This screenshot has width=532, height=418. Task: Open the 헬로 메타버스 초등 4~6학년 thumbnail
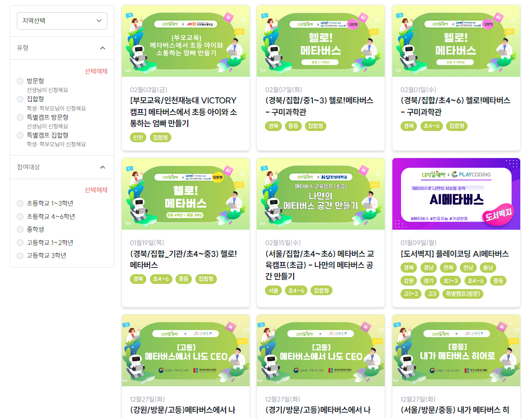pyautogui.click(x=456, y=41)
